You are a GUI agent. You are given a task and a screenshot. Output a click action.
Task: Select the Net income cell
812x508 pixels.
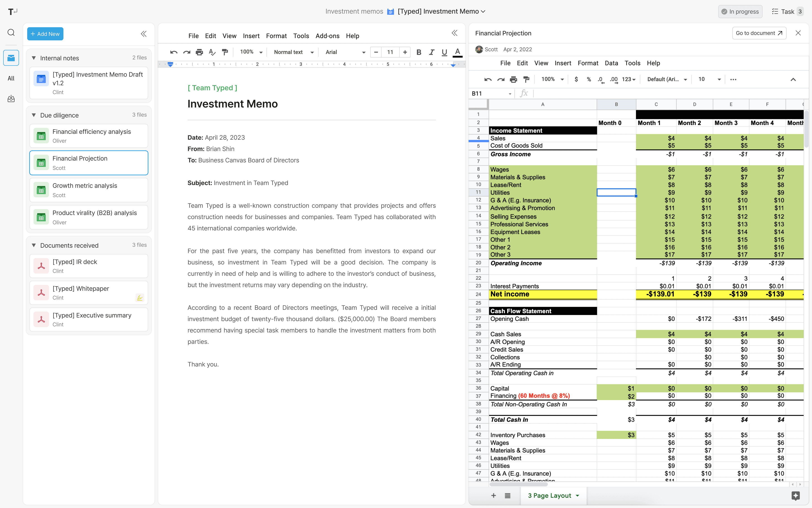[x=543, y=294]
